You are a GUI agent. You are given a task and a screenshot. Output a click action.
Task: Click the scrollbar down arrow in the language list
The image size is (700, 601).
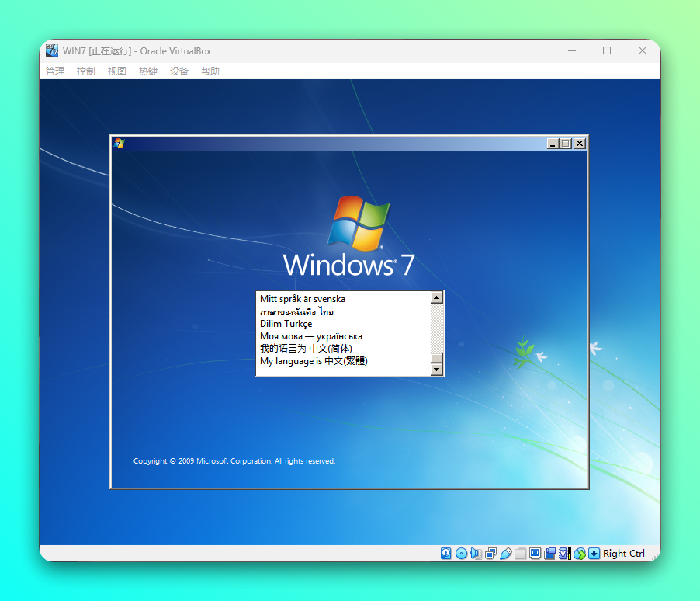pyautogui.click(x=436, y=370)
